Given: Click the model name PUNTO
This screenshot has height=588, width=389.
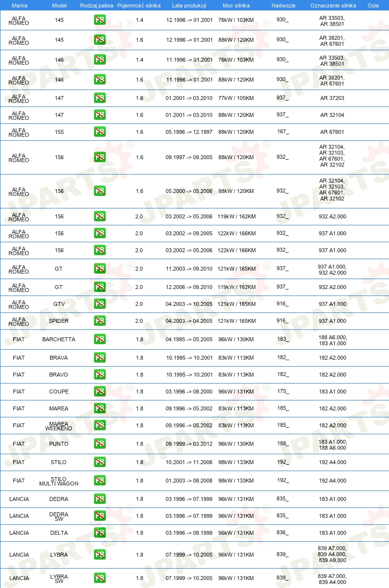Looking at the screenshot, I should 59,444.
